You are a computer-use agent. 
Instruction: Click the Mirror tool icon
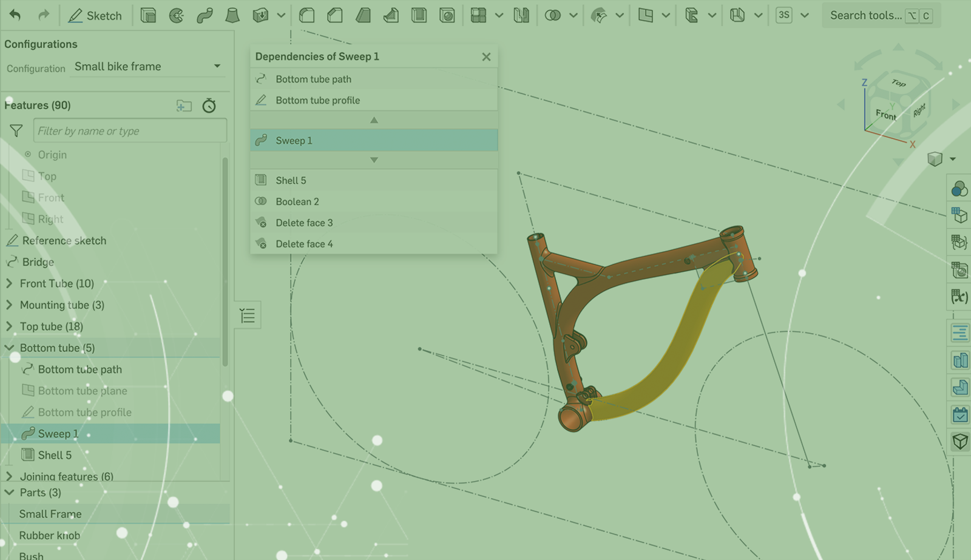point(521,16)
